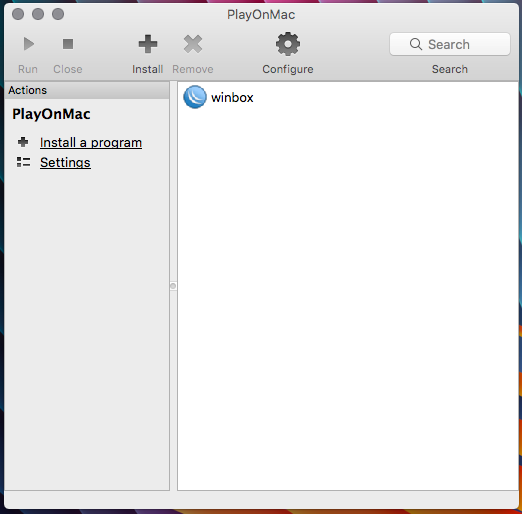The height and width of the screenshot is (514, 522).
Task: Click the Configure label in toolbar
Action: pyautogui.click(x=288, y=69)
